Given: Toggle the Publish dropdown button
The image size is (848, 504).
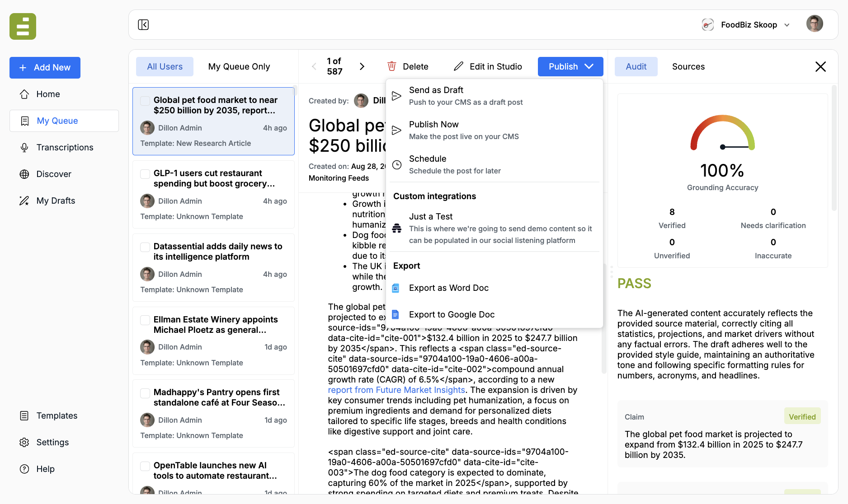Looking at the screenshot, I should tap(570, 66).
